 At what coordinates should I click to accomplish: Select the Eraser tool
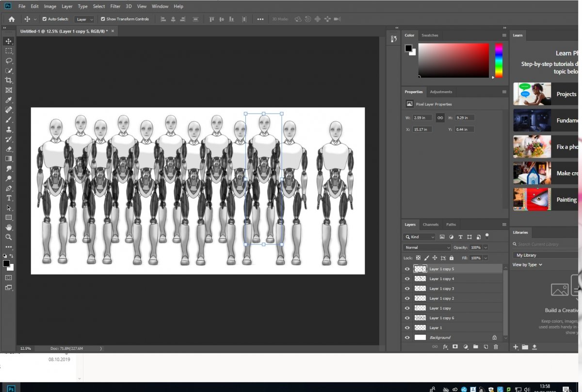click(x=9, y=149)
